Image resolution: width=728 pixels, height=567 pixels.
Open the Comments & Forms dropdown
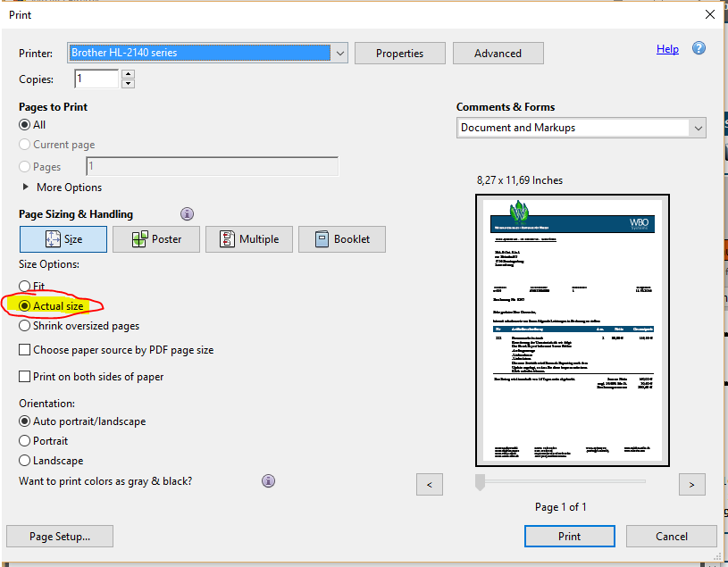[698, 128]
